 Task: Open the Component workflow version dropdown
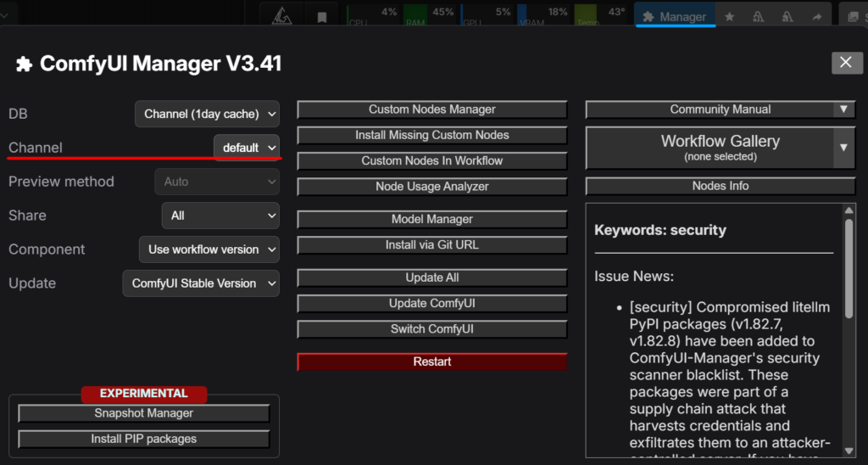(x=209, y=249)
